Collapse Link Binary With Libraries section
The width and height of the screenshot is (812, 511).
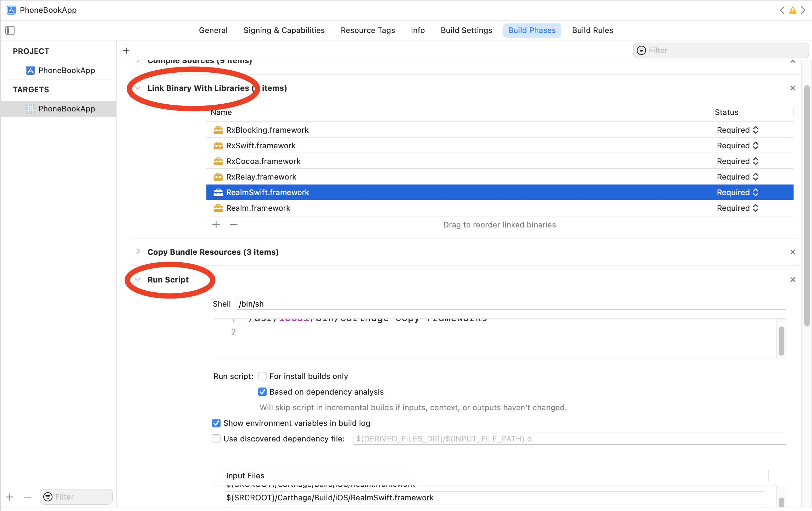138,88
